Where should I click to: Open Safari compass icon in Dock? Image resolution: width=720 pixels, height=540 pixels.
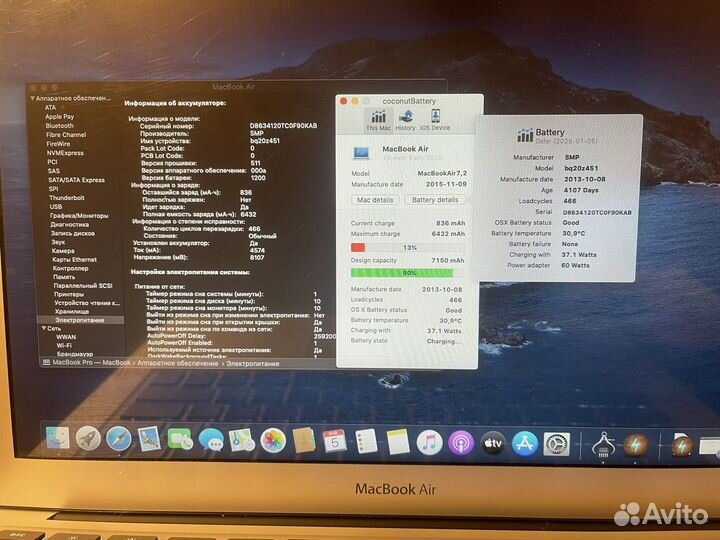[x=119, y=439]
